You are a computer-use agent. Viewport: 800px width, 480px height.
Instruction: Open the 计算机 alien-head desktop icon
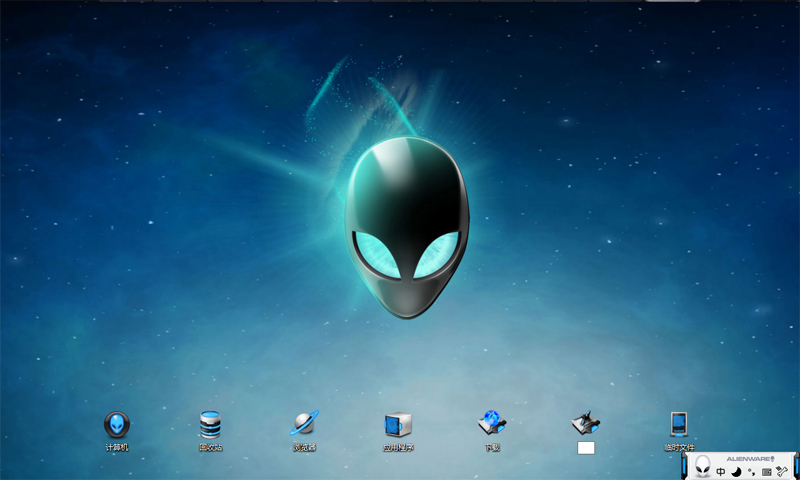(117, 424)
